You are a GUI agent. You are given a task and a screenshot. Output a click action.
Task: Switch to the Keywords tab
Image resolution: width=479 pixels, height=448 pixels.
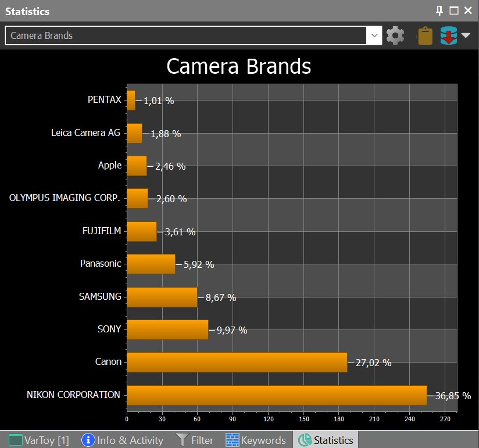point(258,440)
